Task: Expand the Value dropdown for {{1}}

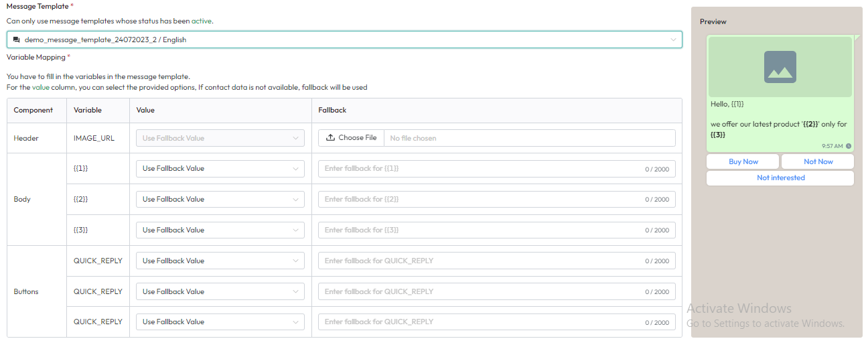Action: (220, 169)
